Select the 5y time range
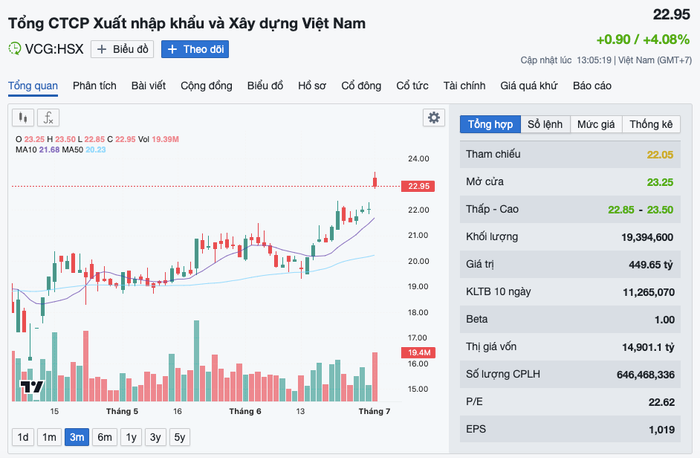This screenshot has height=458, width=700. 179,437
